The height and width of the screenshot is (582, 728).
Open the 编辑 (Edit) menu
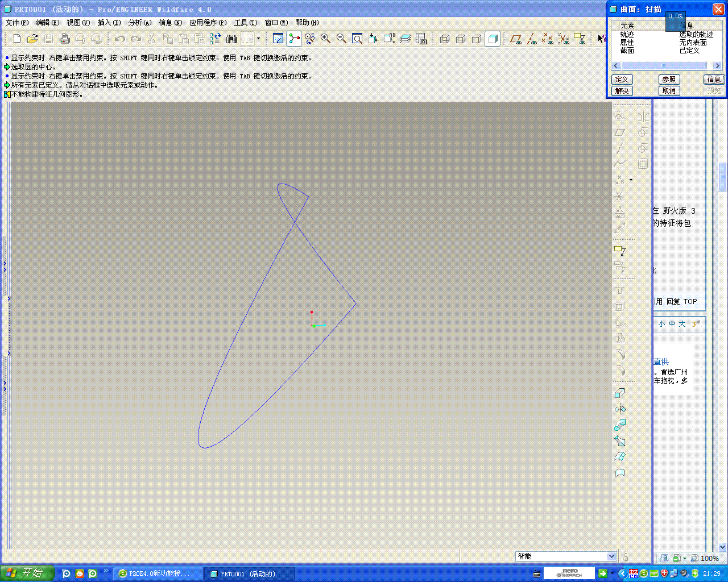click(x=47, y=23)
